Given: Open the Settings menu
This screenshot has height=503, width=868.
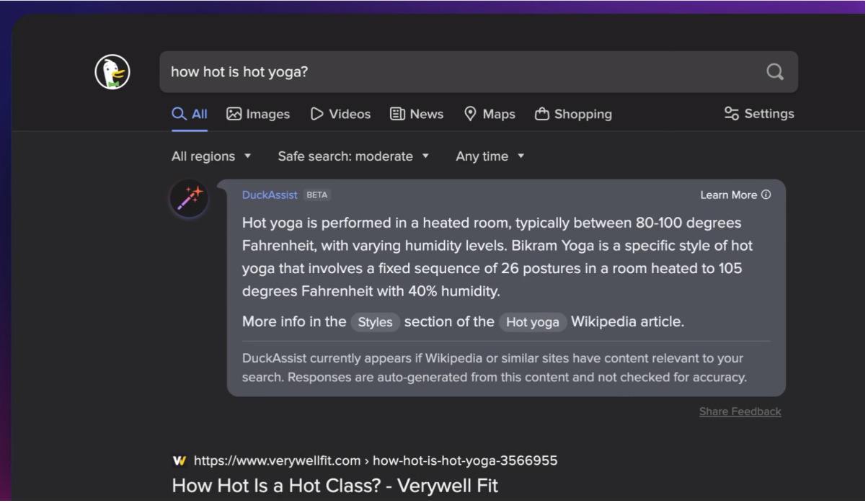Looking at the screenshot, I should click(x=759, y=114).
